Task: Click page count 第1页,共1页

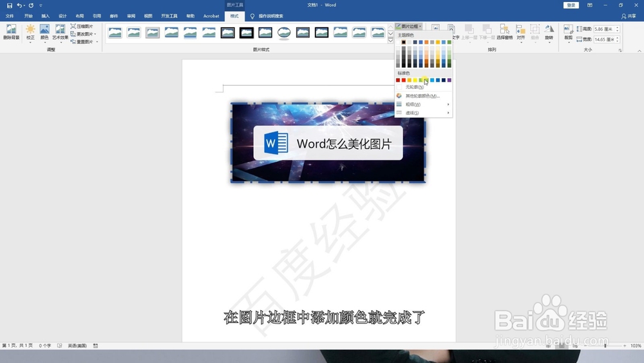Action: click(x=17, y=346)
